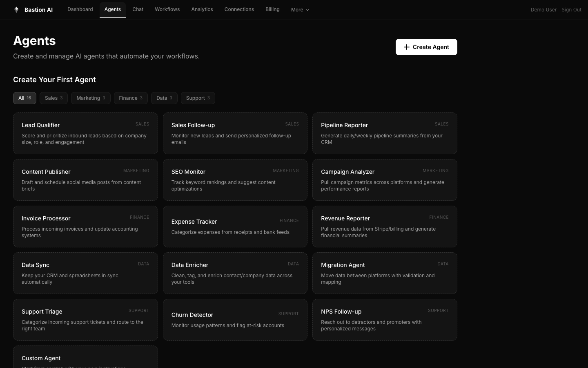Open the Demo User profile
The image size is (588, 368).
(x=543, y=10)
